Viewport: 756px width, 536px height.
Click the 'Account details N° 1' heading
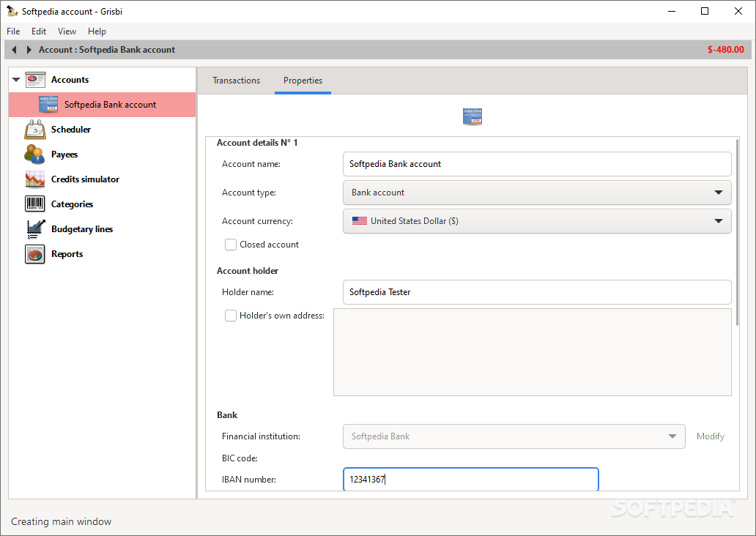[x=257, y=143]
